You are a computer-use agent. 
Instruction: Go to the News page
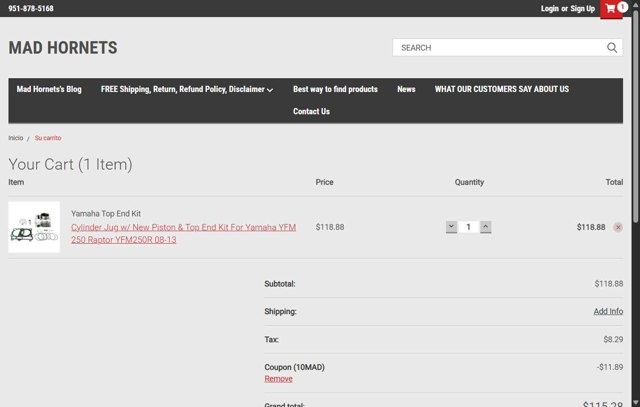click(406, 89)
